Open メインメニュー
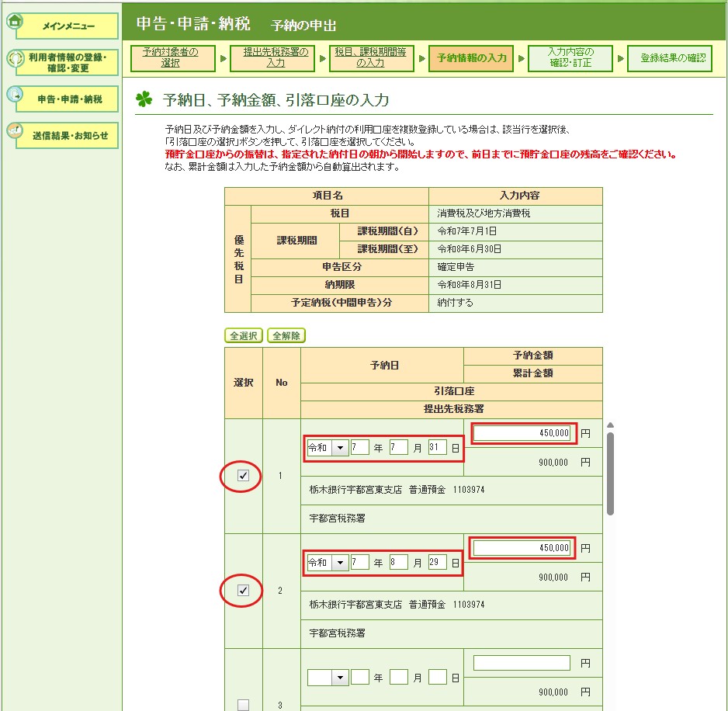 click(68, 26)
